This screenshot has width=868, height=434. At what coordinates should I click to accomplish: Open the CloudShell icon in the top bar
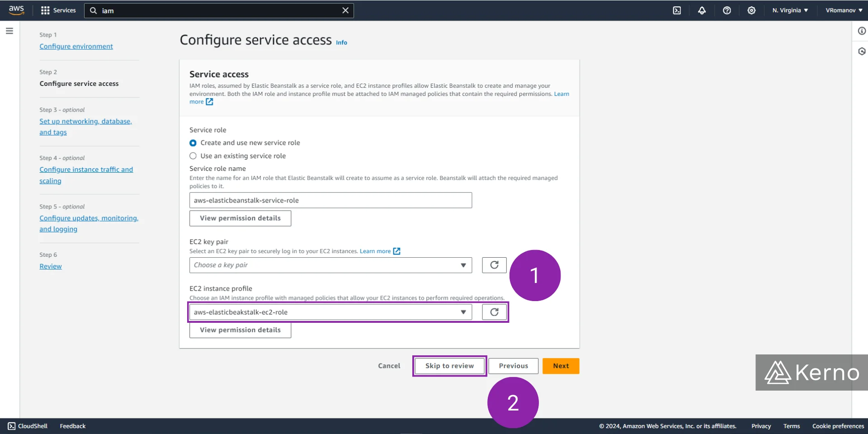(x=677, y=10)
